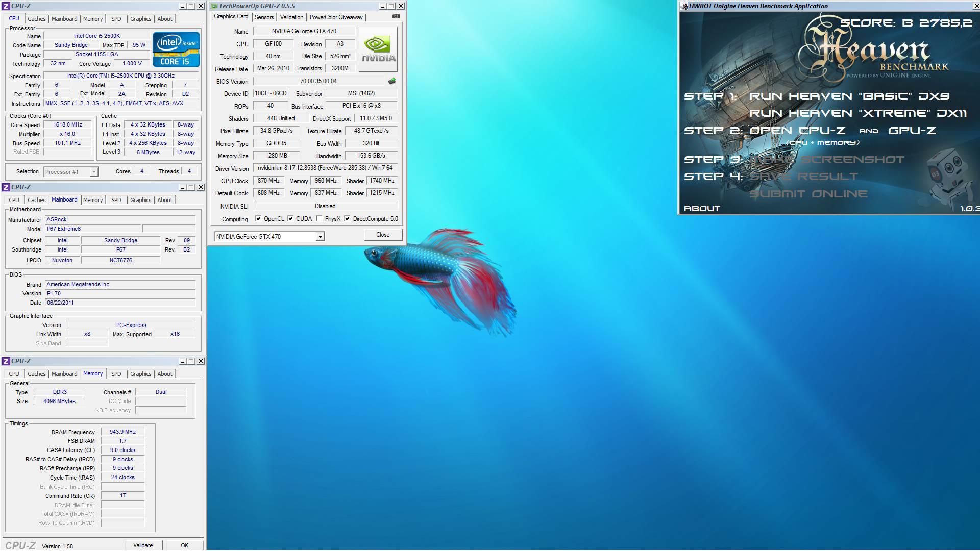Click About in Heaven app
This screenshot has width=980, height=551.
point(702,209)
